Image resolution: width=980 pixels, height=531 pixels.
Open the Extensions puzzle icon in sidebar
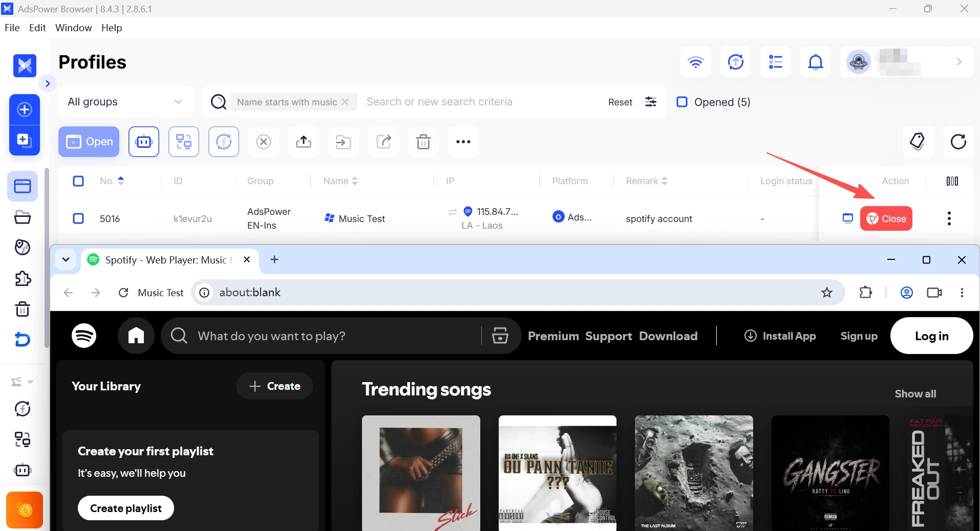tap(23, 279)
